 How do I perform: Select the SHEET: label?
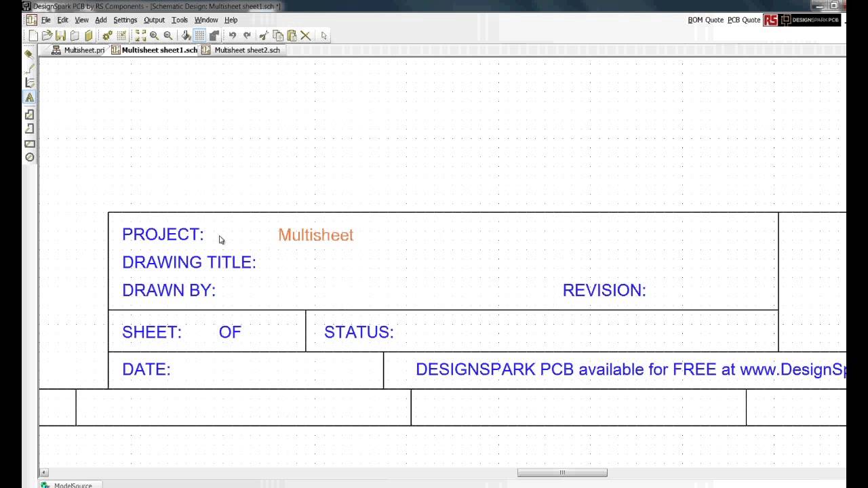tap(152, 332)
